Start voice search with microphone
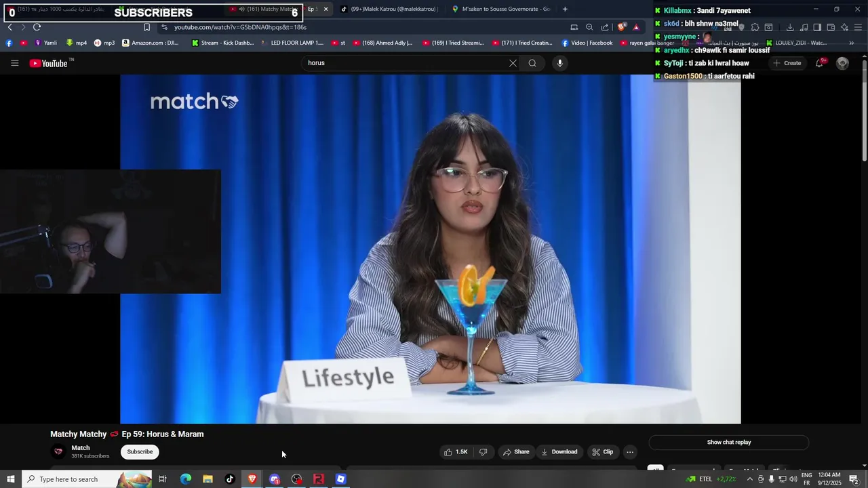The image size is (868, 488). click(x=559, y=63)
